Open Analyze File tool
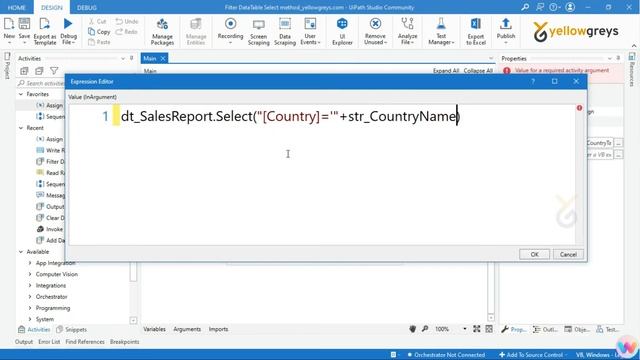 (x=407, y=31)
